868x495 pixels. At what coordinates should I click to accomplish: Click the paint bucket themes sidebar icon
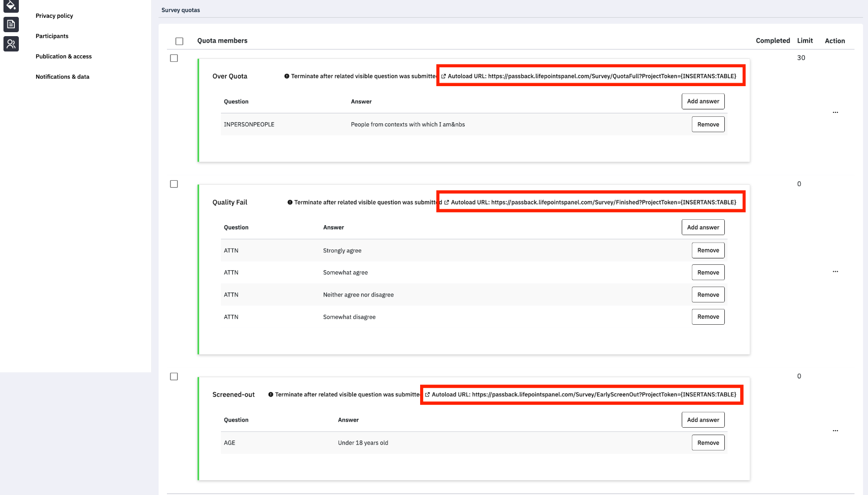(x=11, y=5)
